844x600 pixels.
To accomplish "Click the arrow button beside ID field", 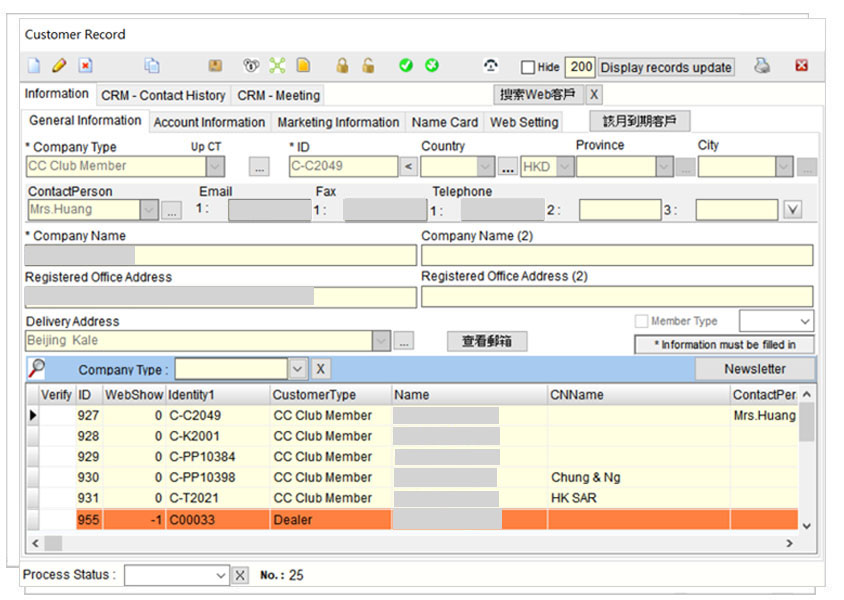I will [x=409, y=166].
